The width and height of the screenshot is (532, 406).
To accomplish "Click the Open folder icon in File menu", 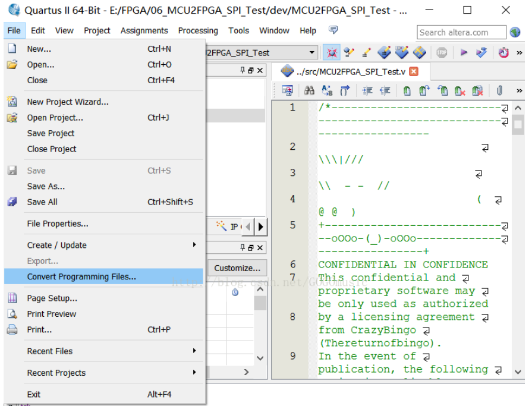I will [x=12, y=64].
